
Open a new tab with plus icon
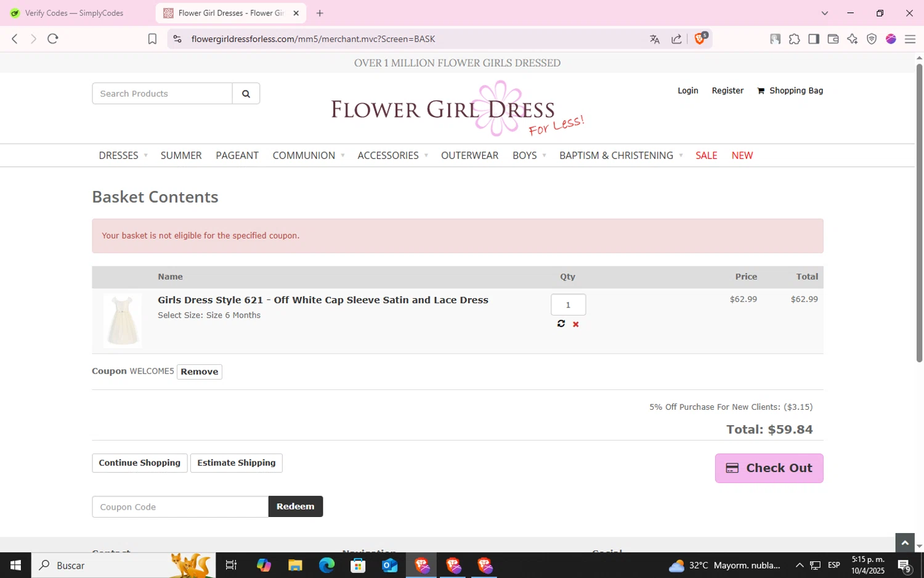320,13
